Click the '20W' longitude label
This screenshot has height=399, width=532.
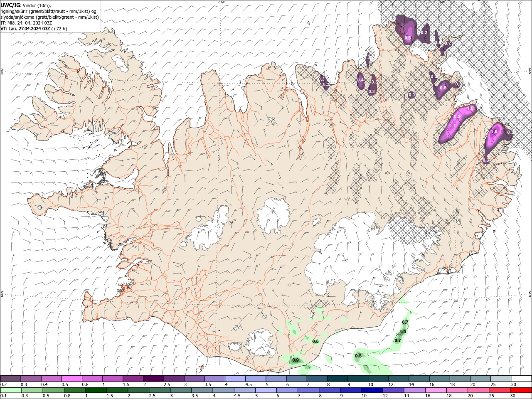221,2
